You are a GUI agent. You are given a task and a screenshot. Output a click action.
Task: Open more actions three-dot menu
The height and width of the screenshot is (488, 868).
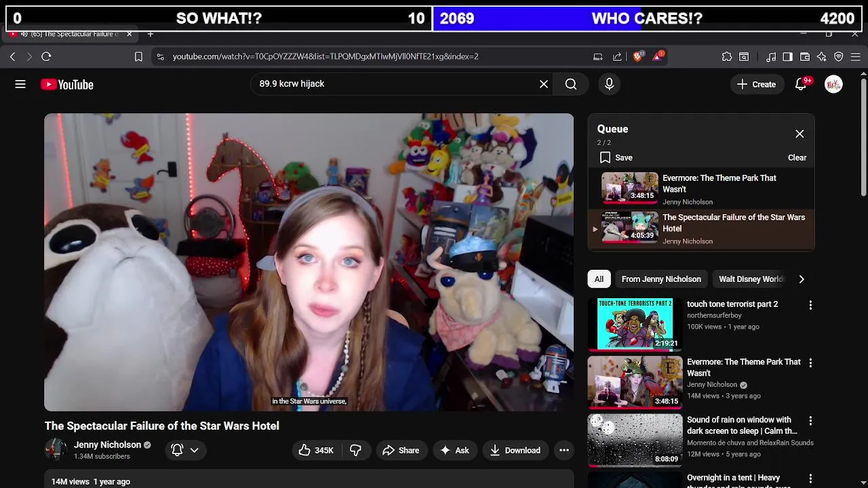(x=564, y=451)
